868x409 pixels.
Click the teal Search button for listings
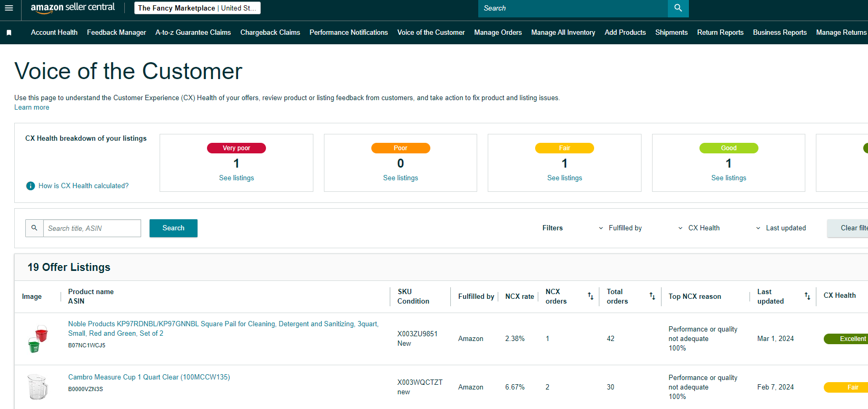click(173, 228)
